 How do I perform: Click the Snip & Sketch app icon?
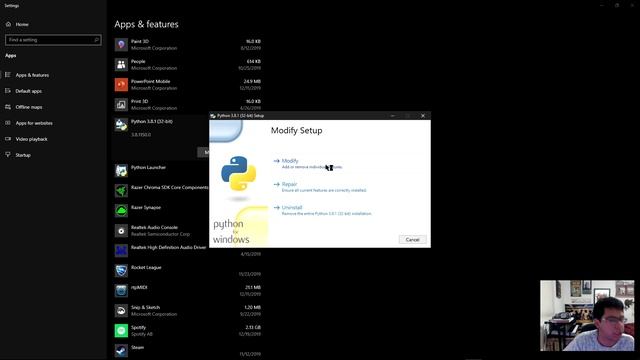click(x=121, y=311)
